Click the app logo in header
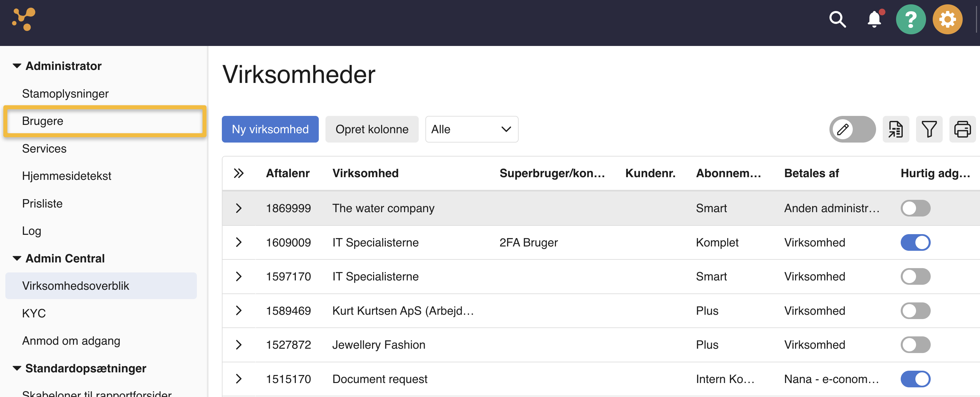 (24, 19)
